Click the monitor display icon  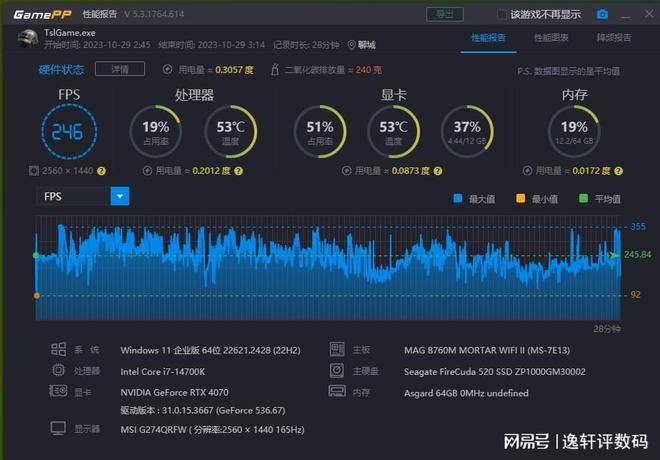(58, 428)
